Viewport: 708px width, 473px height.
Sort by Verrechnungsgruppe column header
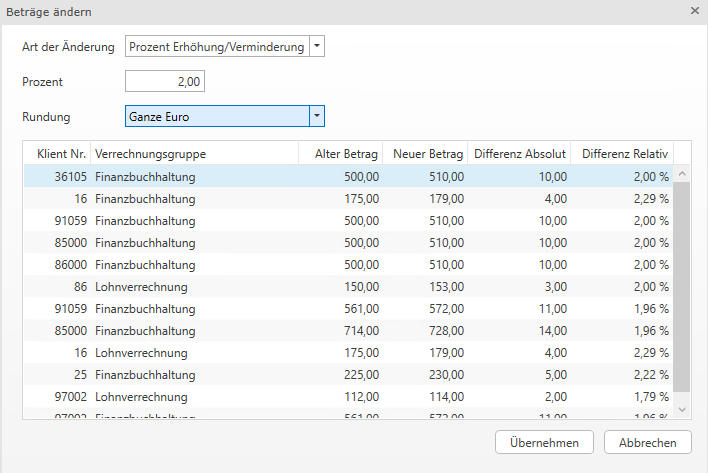194,153
